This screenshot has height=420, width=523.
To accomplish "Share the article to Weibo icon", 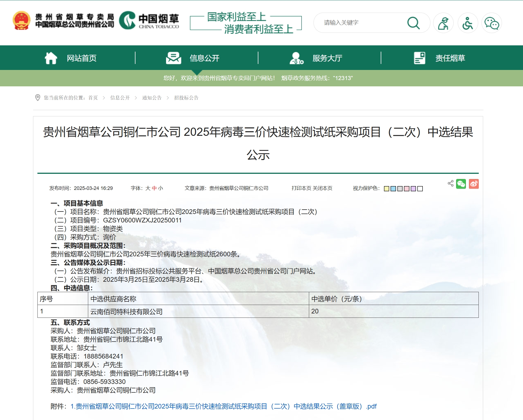I will click(474, 184).
